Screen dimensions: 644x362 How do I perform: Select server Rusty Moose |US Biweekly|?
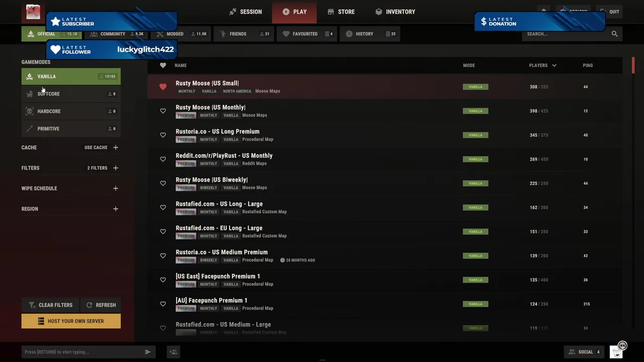coord(385,183)
